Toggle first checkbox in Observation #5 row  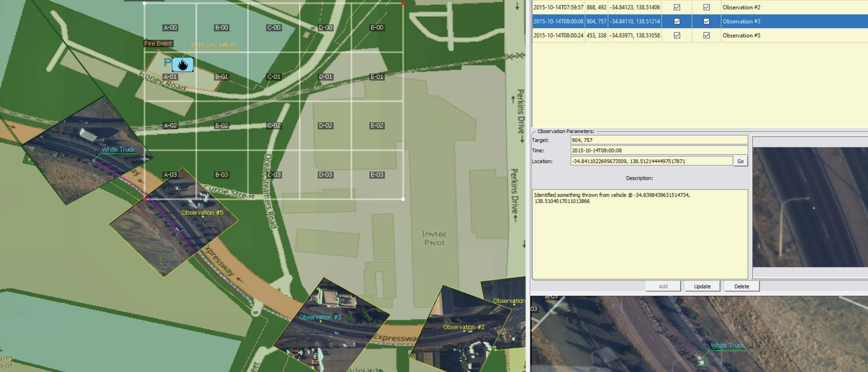click(677, 36)
